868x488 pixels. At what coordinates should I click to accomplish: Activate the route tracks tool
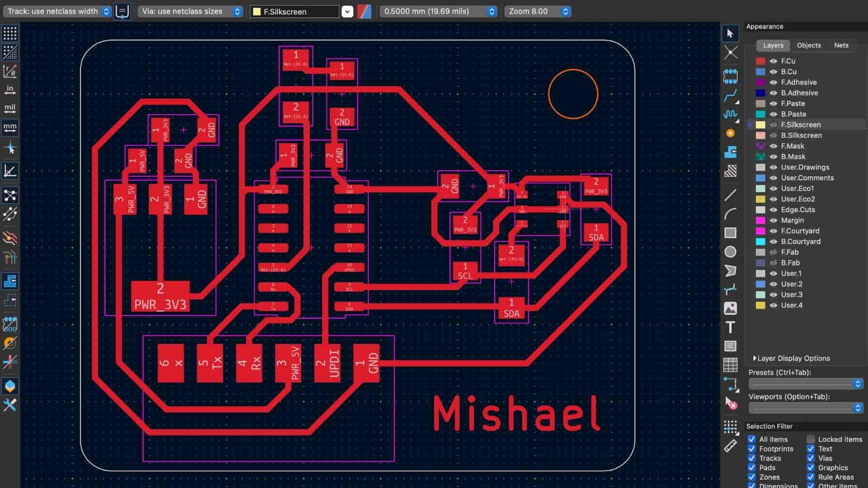coord(730,96)
